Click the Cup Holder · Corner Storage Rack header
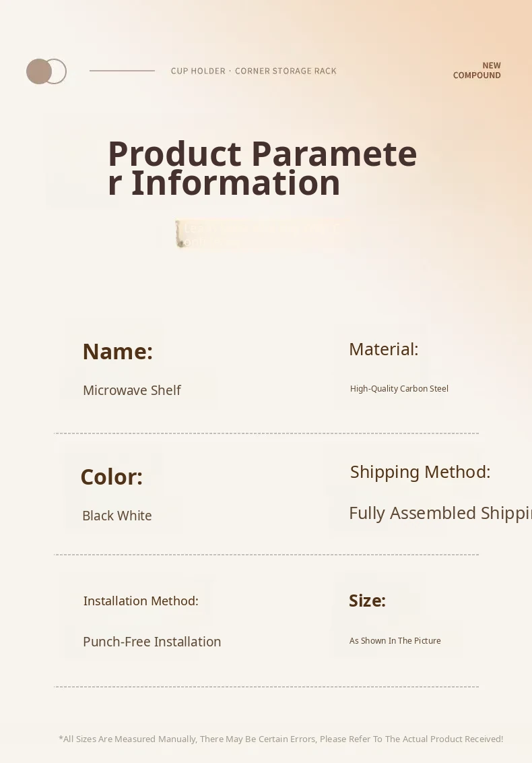 click(x=253, y=71)
